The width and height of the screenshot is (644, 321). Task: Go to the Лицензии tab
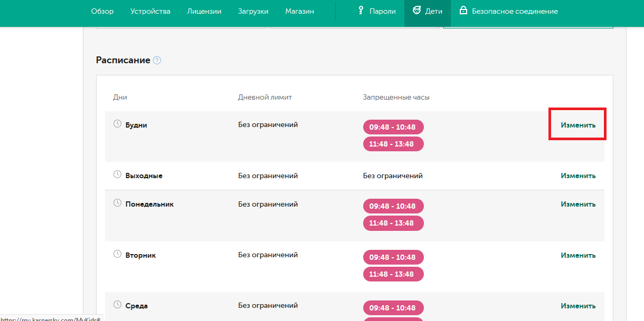tap(204, 11)
